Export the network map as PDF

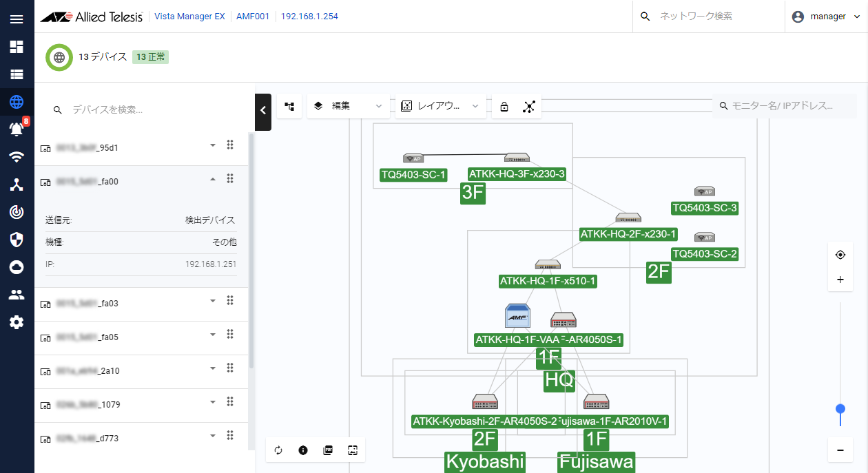(328, 450)
